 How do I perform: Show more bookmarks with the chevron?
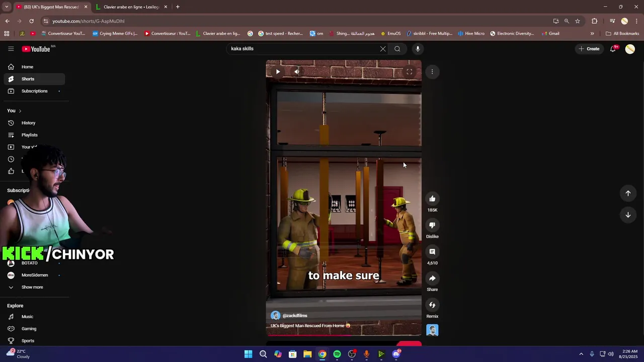(592, 34)
